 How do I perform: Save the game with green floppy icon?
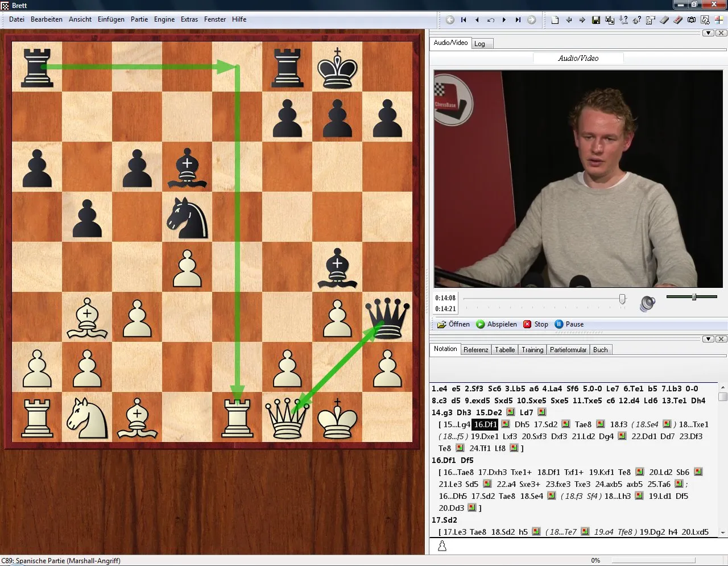coord(596,20)
